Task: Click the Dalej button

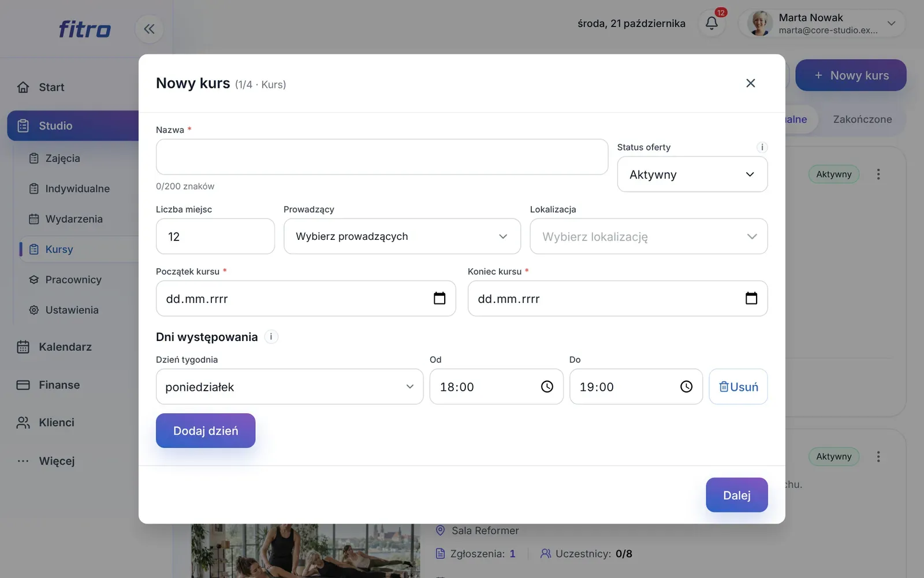Action: tap(736, 495)
